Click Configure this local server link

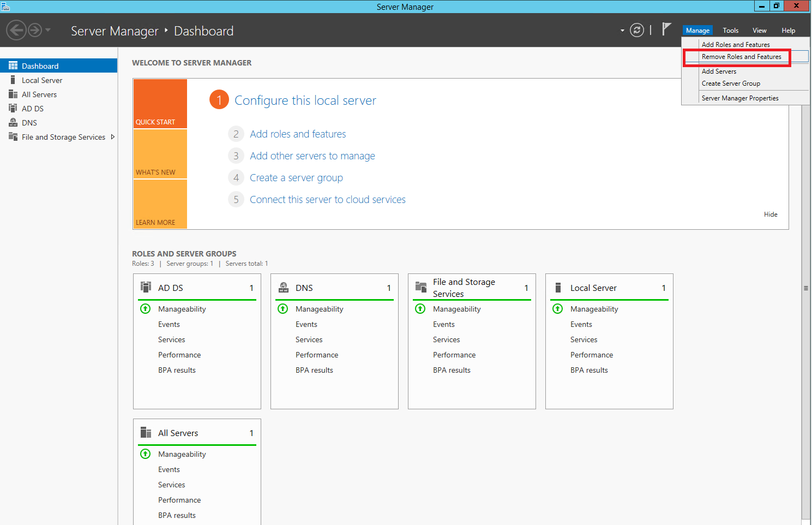tap(305, 100)
